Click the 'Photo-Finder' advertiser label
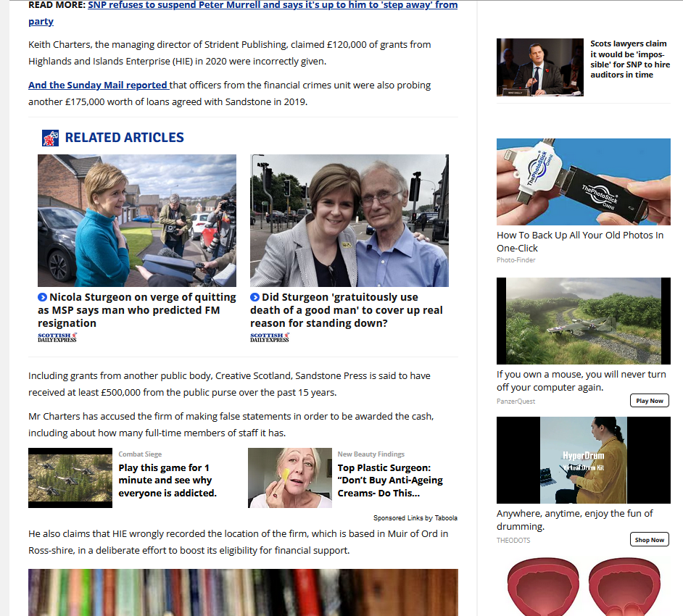683x616 pixels. 516,260
